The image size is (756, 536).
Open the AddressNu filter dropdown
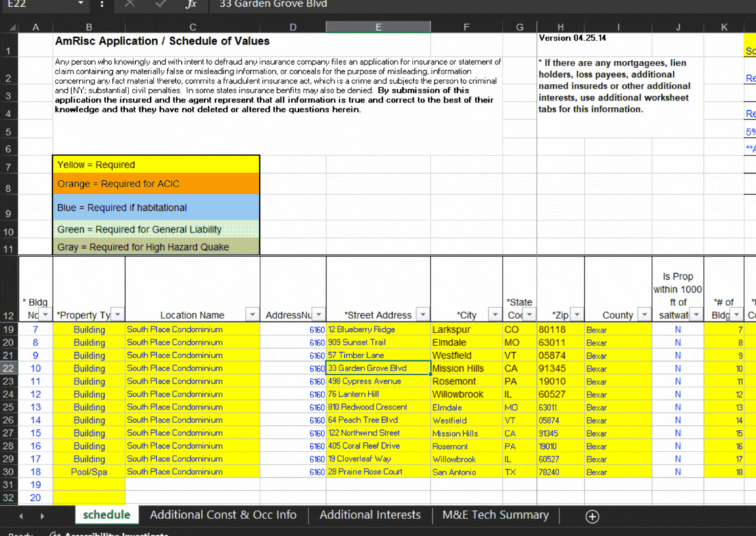pos(318,315)
